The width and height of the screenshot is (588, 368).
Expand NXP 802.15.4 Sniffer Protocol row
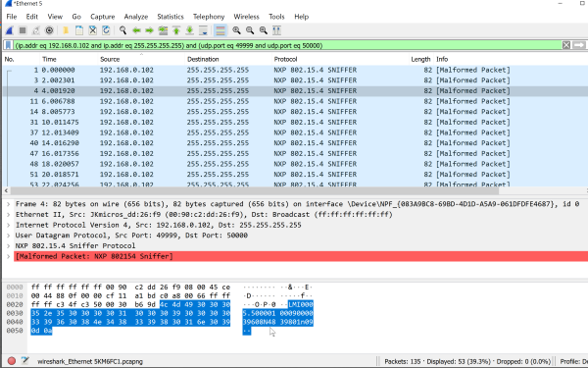tap(8, 246)
